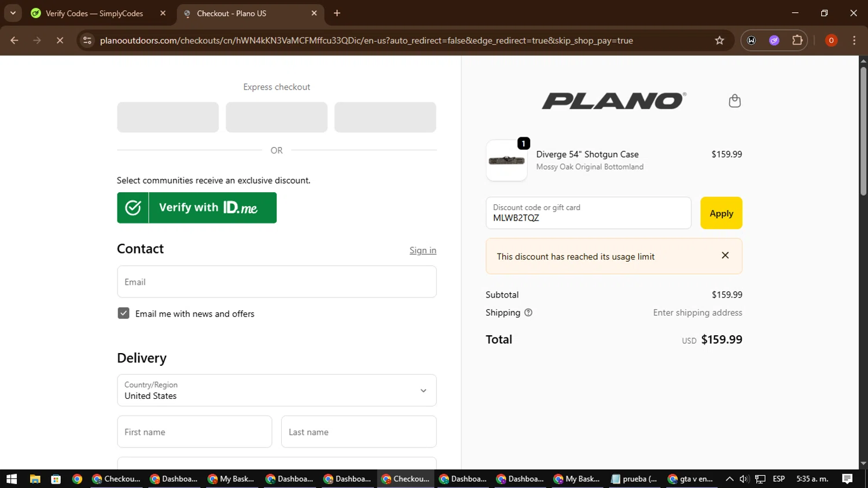Open the W extension icon
The height and width of the screenshot is (488, 868).
[751, 41]
